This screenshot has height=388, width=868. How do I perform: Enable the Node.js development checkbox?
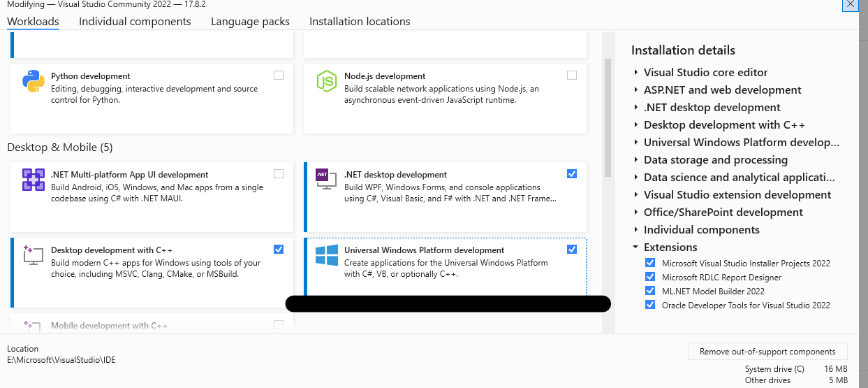pos(572,76)
